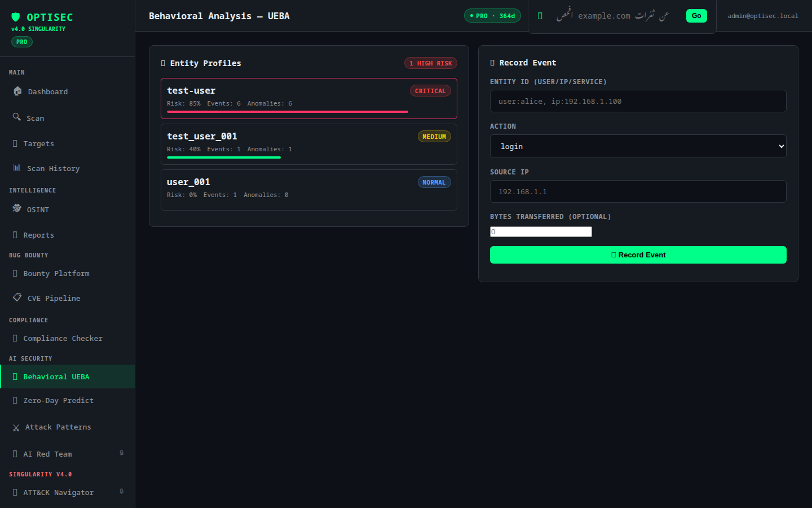Image resolution: width=812 pixels, height=508 pixels.
Task: Click the lock icon beside ATT&CK Navigator
Action: click(x=122, y=491)
